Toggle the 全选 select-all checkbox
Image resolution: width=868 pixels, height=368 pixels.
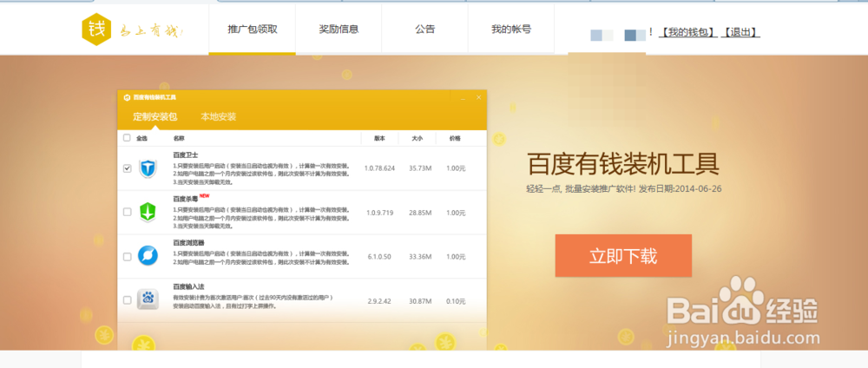[x=127, y=138]
